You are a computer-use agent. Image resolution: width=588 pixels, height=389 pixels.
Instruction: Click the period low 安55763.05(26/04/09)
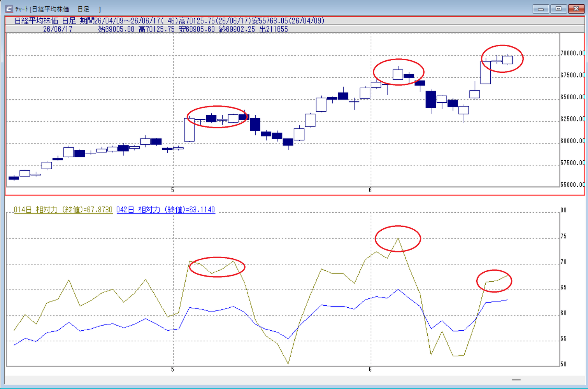coord(288,21)
